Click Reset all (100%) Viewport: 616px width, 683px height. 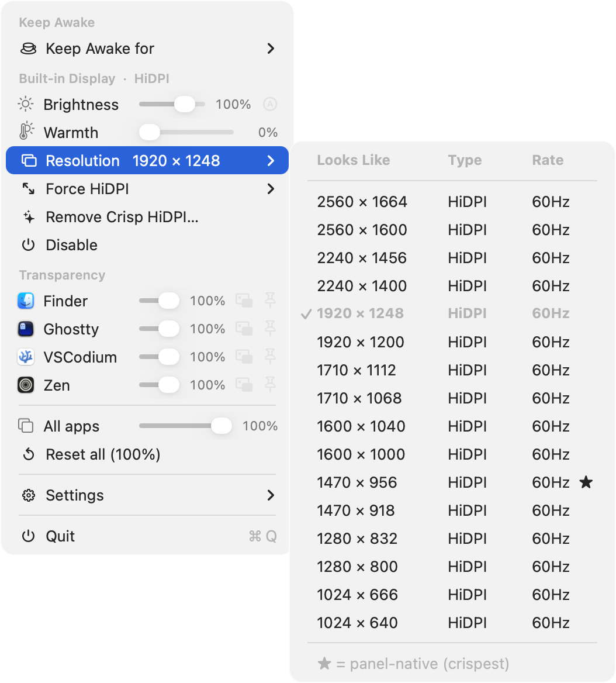(x=147, y=454)
